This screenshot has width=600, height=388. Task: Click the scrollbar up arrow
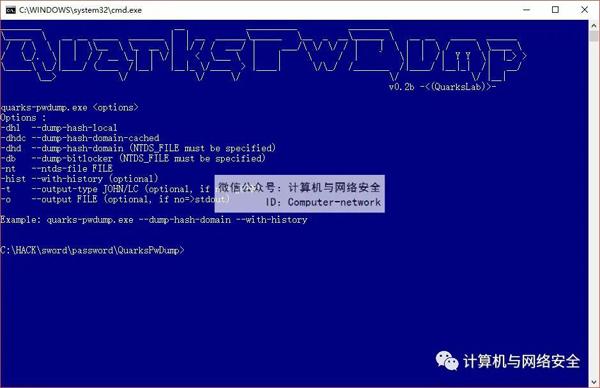tap(594, 26)
